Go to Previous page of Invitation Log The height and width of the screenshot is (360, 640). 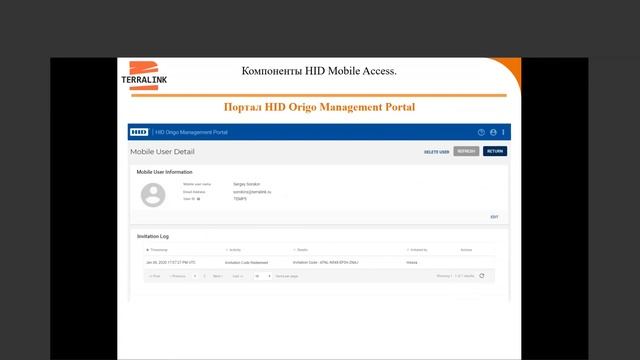[x=178, y=276]
